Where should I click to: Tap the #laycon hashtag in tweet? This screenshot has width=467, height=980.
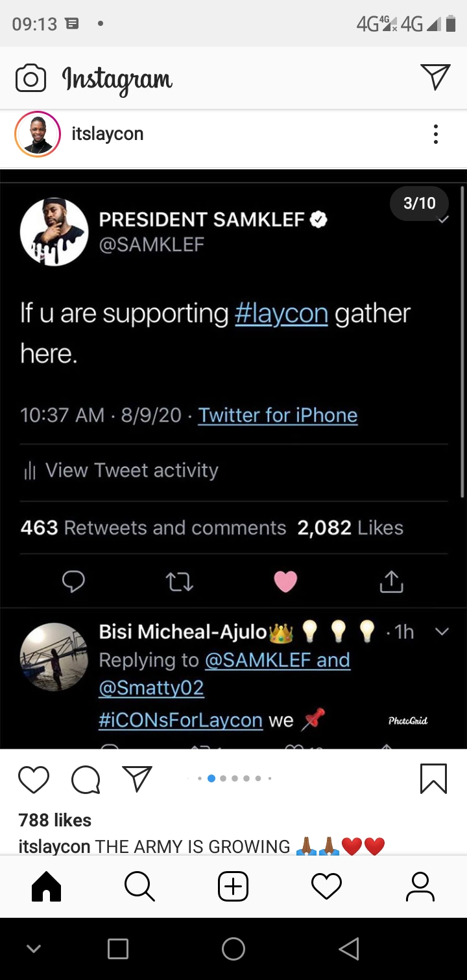[281, 314]
